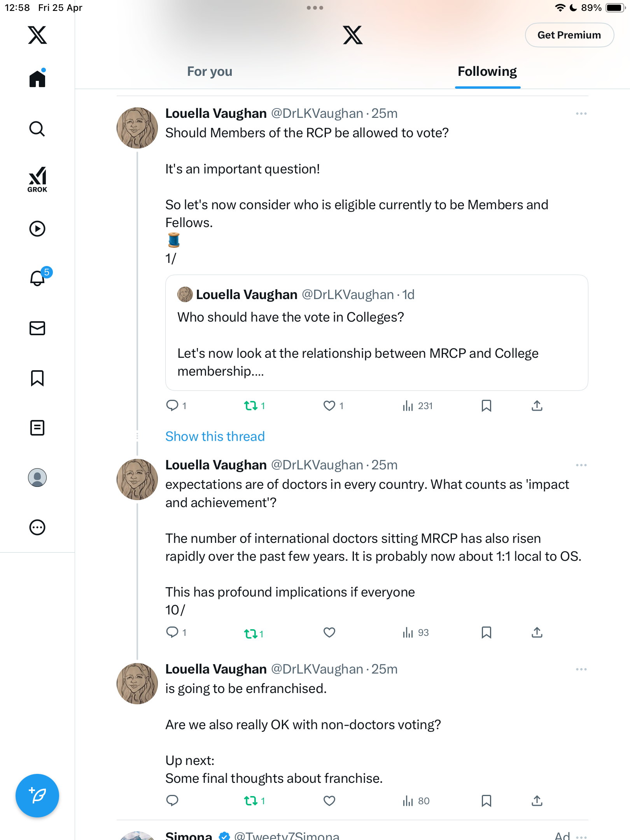Viewport: 630px width, 840px height.
Task: View the analytics count of 231 views
Action: (x=418, y=406)
